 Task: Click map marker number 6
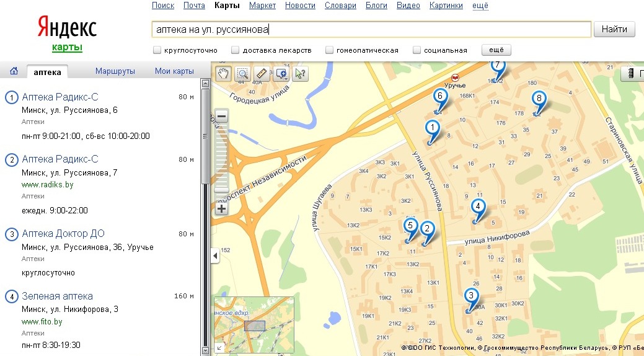tap(440, 96)
